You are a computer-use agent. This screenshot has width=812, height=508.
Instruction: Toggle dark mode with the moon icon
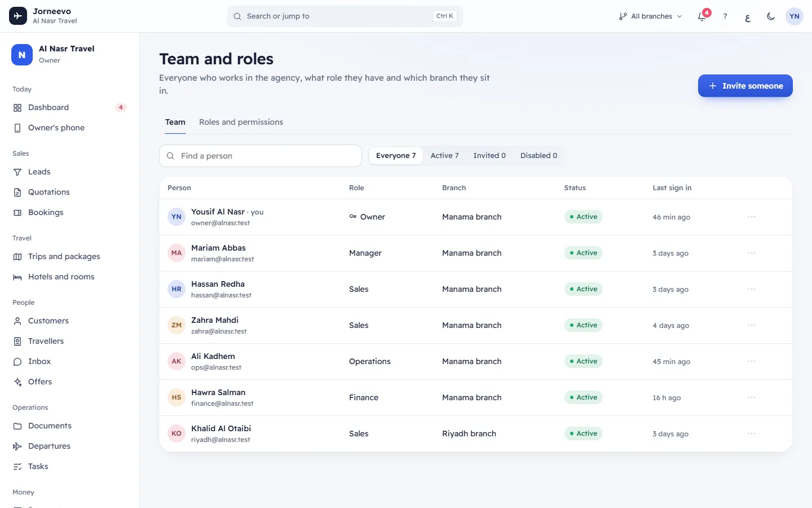[771, 16]
